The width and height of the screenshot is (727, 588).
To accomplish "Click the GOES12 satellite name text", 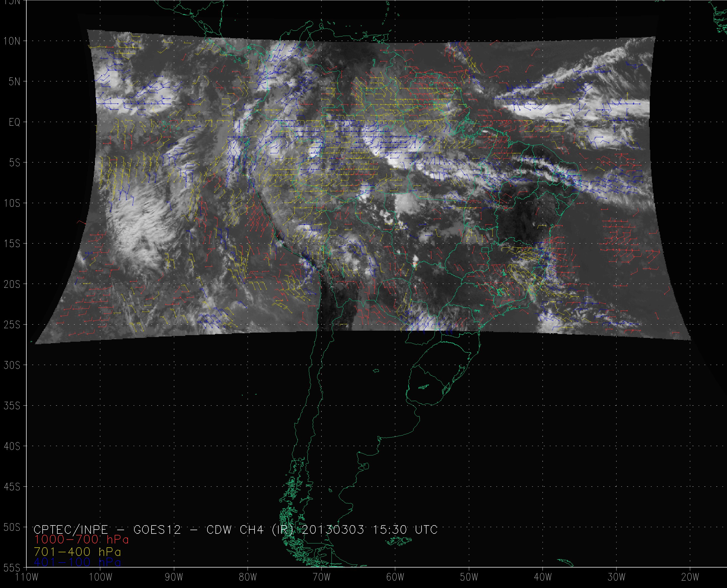I will (157, 529).
